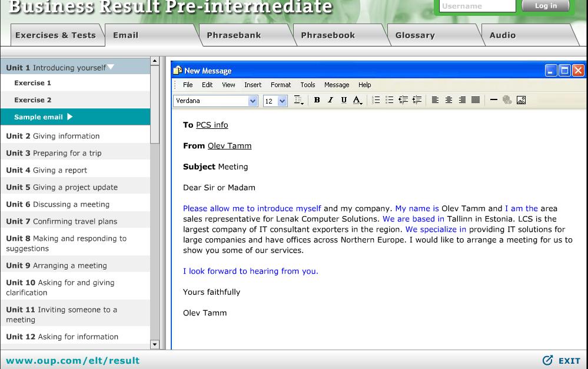Click the unit list scroll up arrow
588x369 pixels.
pyautogui.click(x=155, y=61)
